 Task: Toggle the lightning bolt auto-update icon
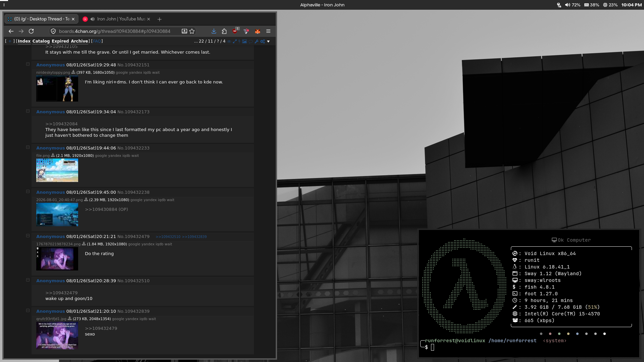(x=239, y=42)
